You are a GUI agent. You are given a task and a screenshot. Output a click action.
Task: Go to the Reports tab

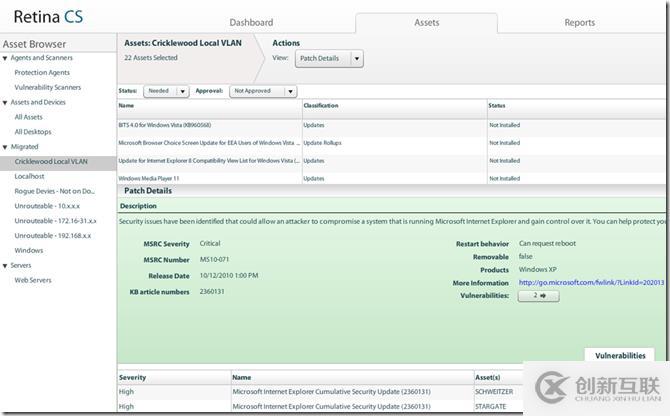click(579, 22)
